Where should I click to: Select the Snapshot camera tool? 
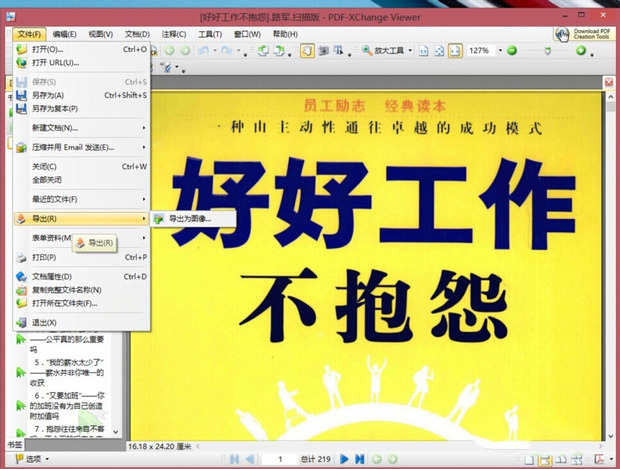(x=323, y=51)
